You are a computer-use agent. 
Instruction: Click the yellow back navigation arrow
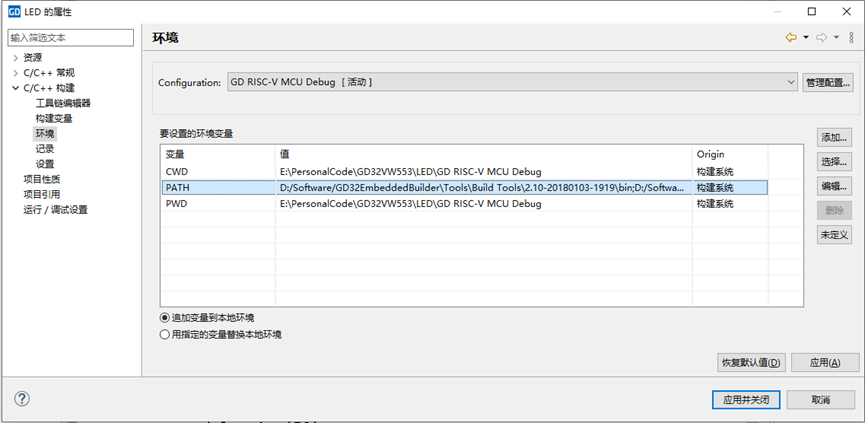coord(791,38)
